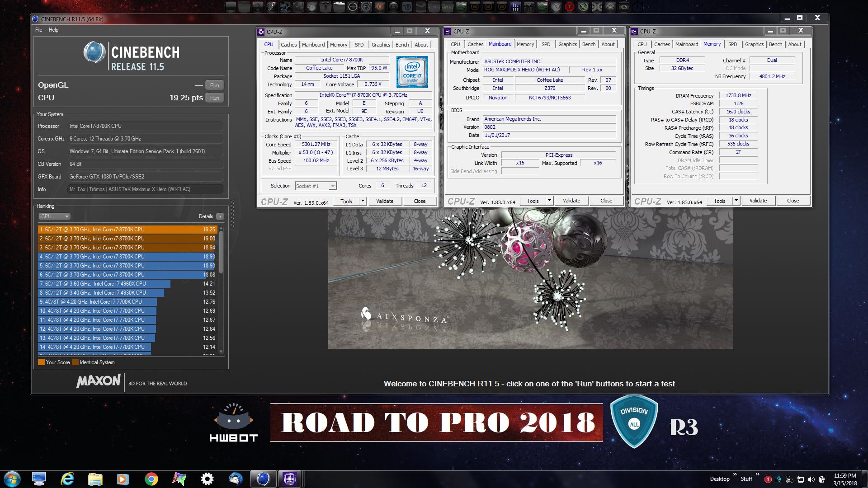Expand the Desktop toolbar chevron
This screenshot has width=868, height=488.
click(736, 475)
